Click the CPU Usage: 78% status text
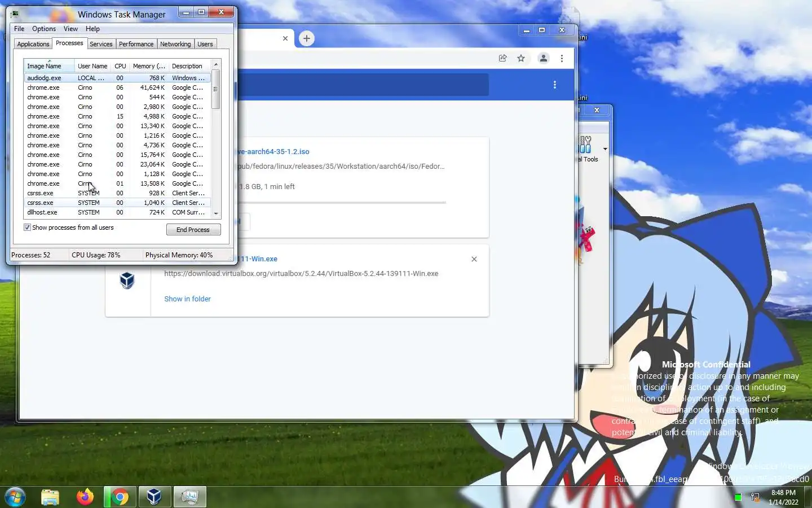Viewport: 812px width, 508px height. coord(96,255)
